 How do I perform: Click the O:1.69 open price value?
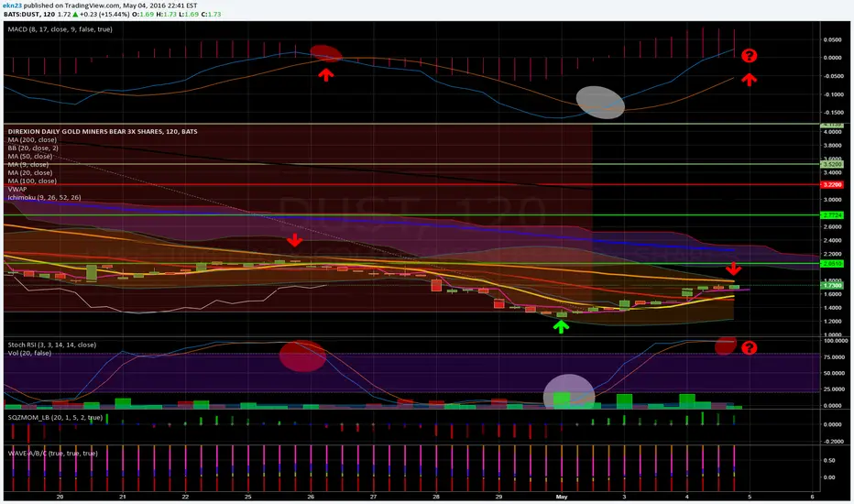(143, 14)
